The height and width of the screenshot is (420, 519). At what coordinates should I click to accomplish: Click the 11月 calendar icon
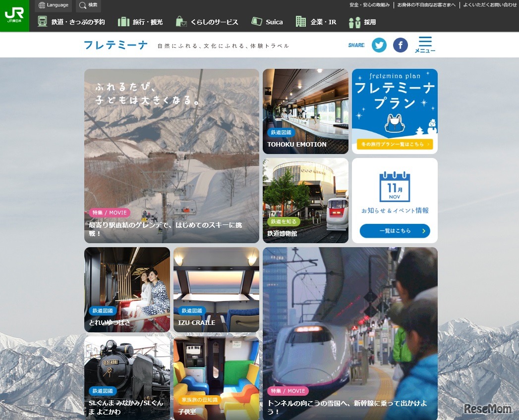pos(395,187)
